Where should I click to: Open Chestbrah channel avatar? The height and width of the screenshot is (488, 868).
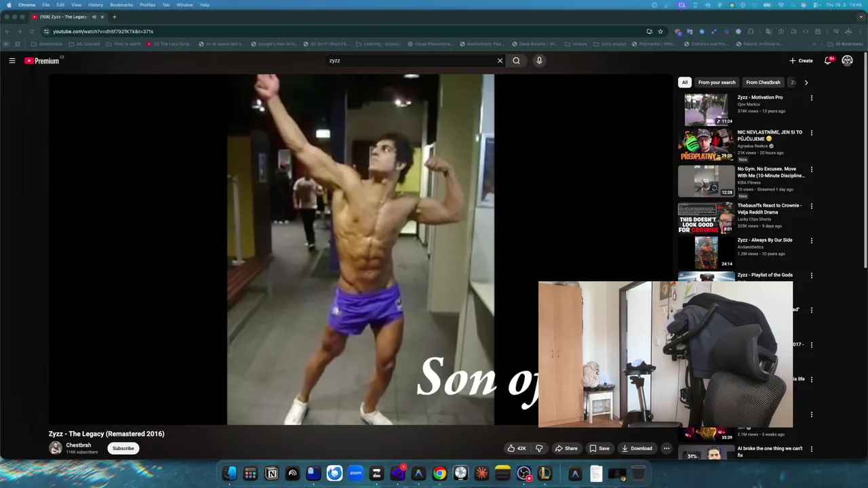(56, 448)
